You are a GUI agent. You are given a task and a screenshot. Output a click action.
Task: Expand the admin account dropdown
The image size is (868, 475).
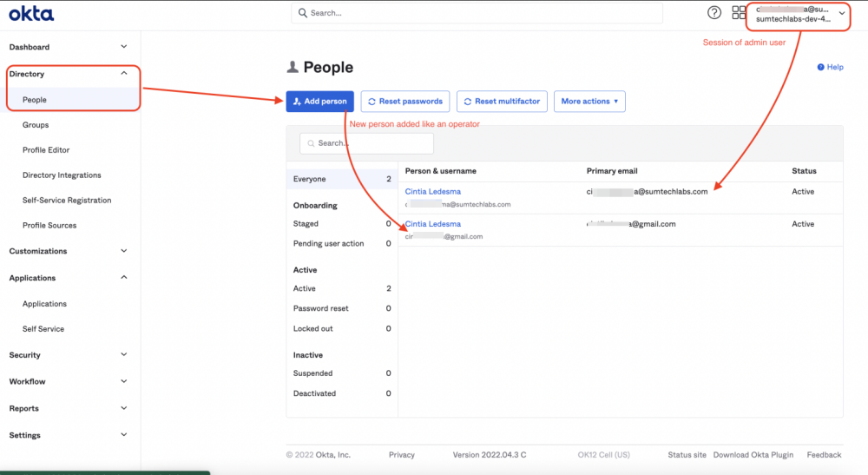click(x=841, y=13)
